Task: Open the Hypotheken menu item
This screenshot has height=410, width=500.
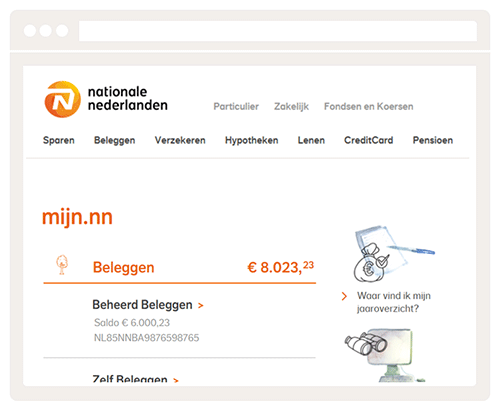Action: (x=252, y=140)
